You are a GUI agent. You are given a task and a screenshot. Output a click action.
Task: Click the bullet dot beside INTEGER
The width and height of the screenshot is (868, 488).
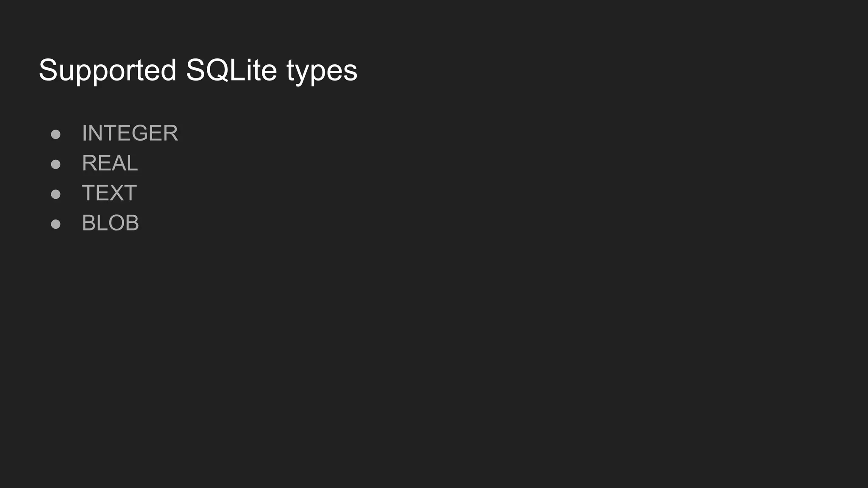[56, 134]
